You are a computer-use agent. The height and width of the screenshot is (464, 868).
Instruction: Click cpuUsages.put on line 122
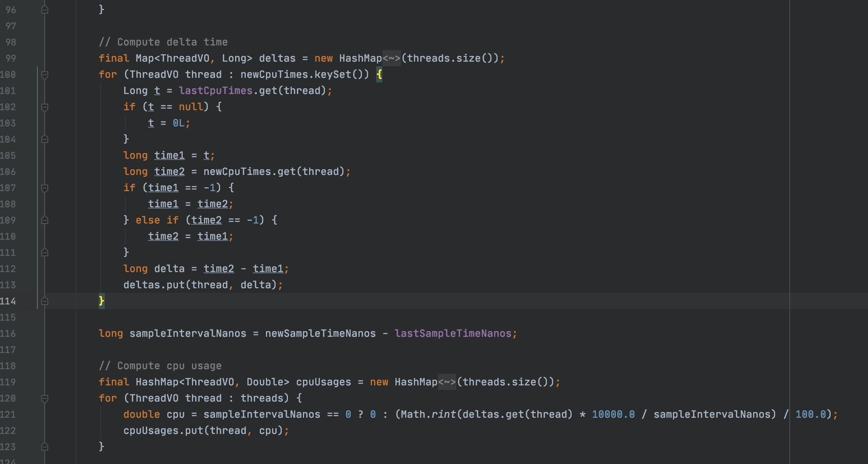[x=163, y=431]
